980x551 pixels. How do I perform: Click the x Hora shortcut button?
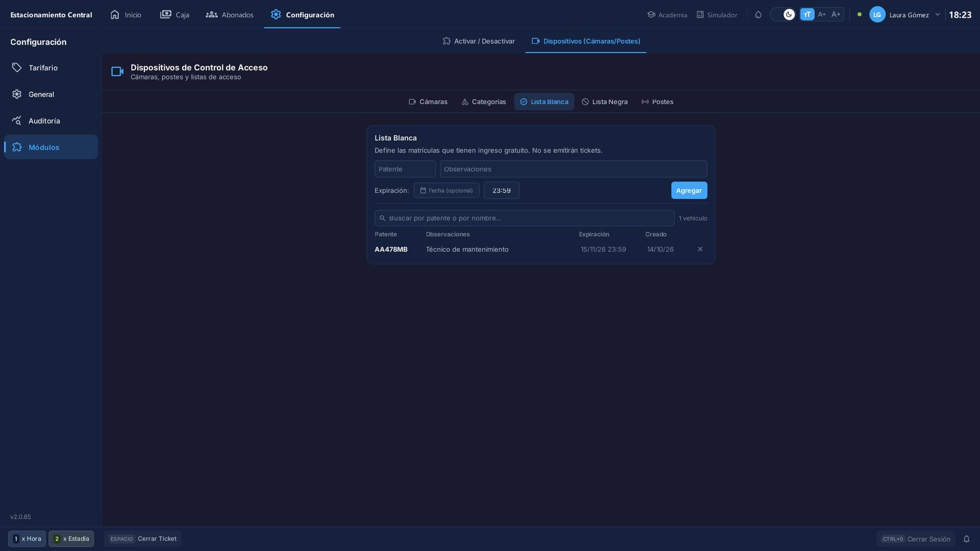tap(27, 539)
